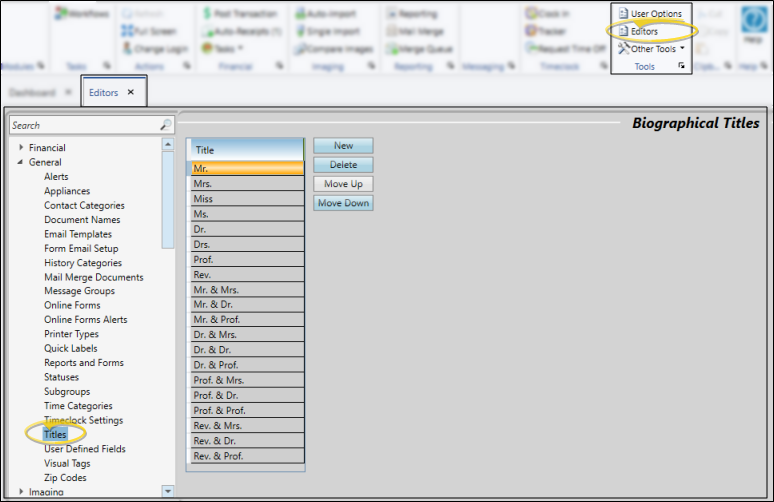
Task: Click the Search input field
Action: pos(84,125)
